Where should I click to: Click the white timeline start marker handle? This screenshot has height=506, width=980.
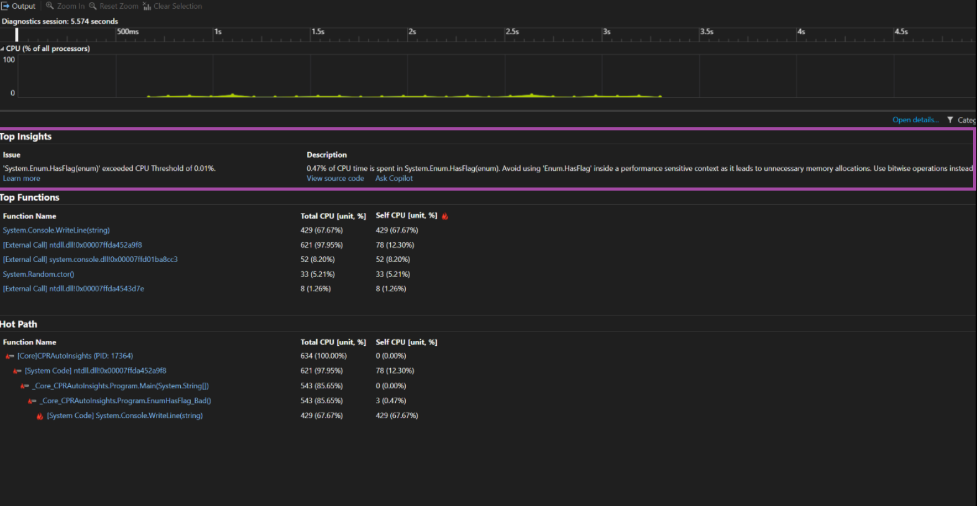click(17, 35)
